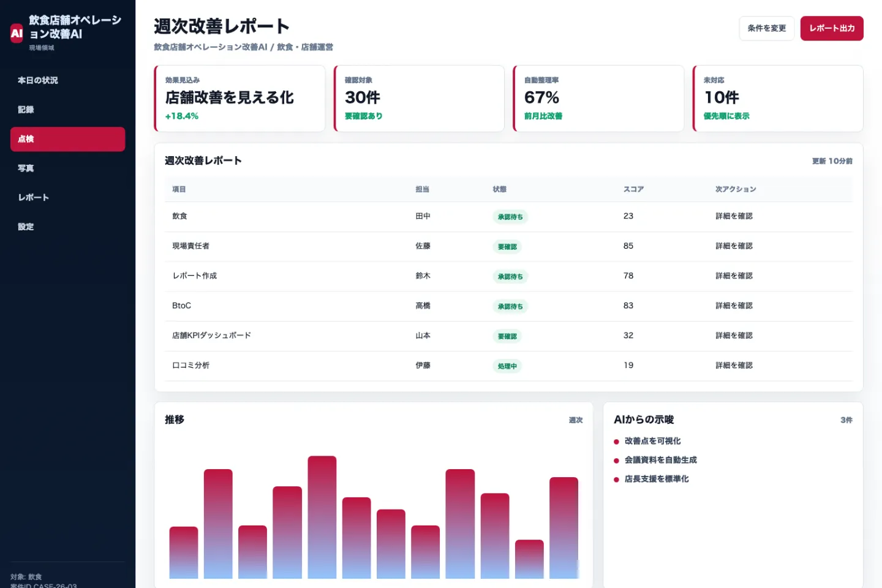Click the 店長支援を標準化 suggestion

point(657,479)
